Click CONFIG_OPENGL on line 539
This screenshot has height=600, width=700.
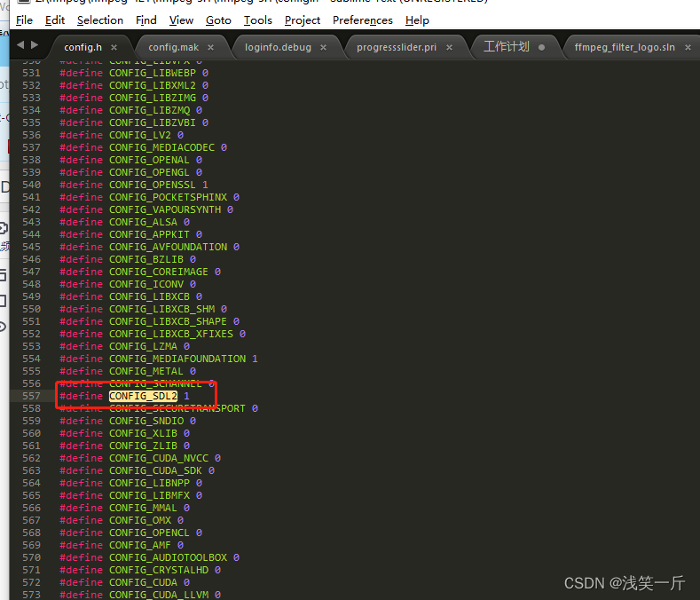pos(149,172)
